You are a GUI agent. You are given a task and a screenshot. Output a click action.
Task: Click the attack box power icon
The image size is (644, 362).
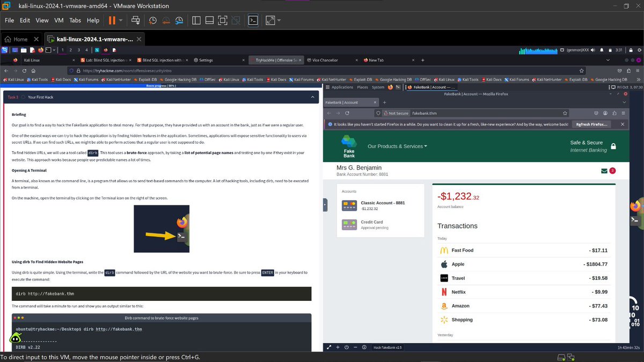point(346,347)
